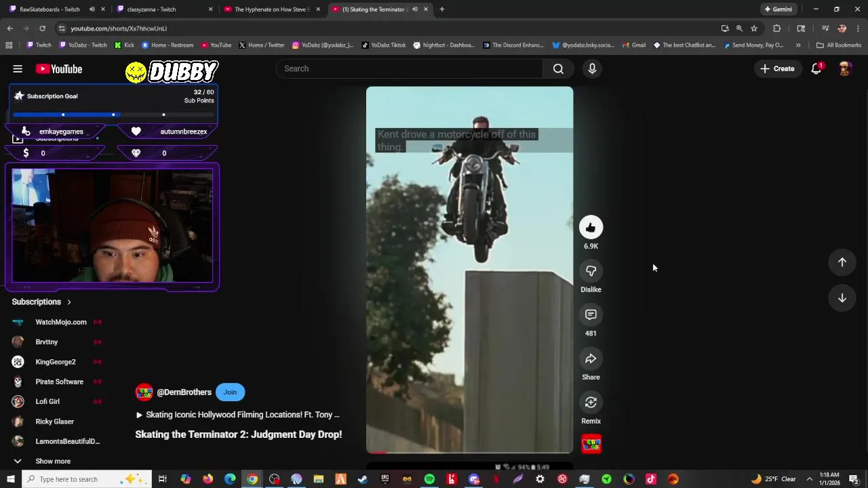
Task: Mute the RawSkateboards tab audio icon
Action: [x=92, y=9]
